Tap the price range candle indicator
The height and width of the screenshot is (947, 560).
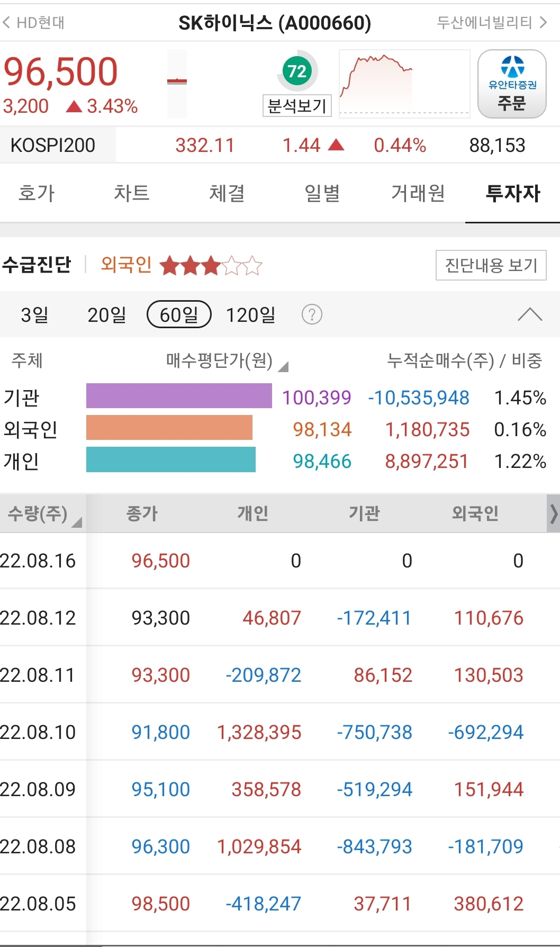[x=177, y=84]
